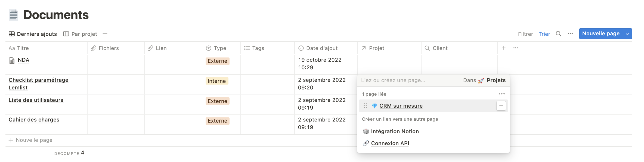Viewport: 644px width, 162px height.
Task: Click the Documents page icon
Action: click(13, 15)
